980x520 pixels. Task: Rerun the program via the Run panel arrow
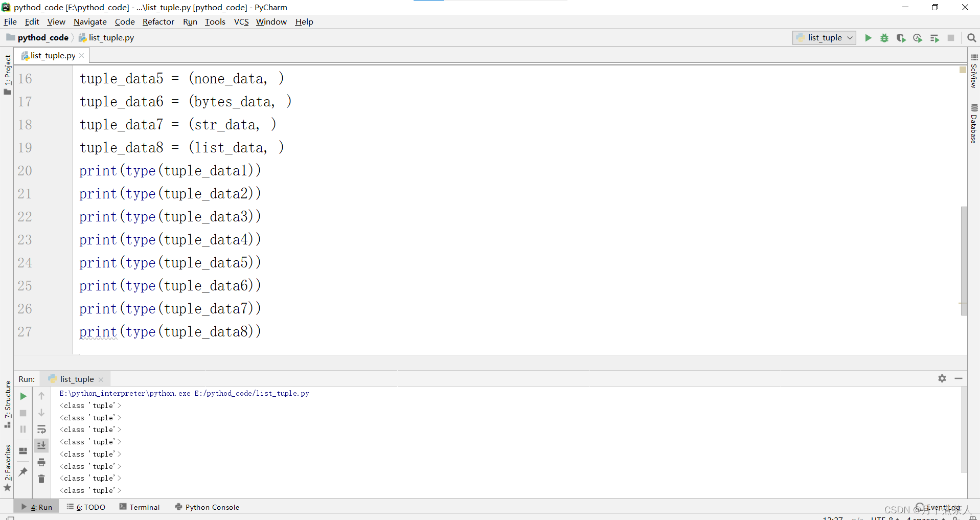(22, 396)
